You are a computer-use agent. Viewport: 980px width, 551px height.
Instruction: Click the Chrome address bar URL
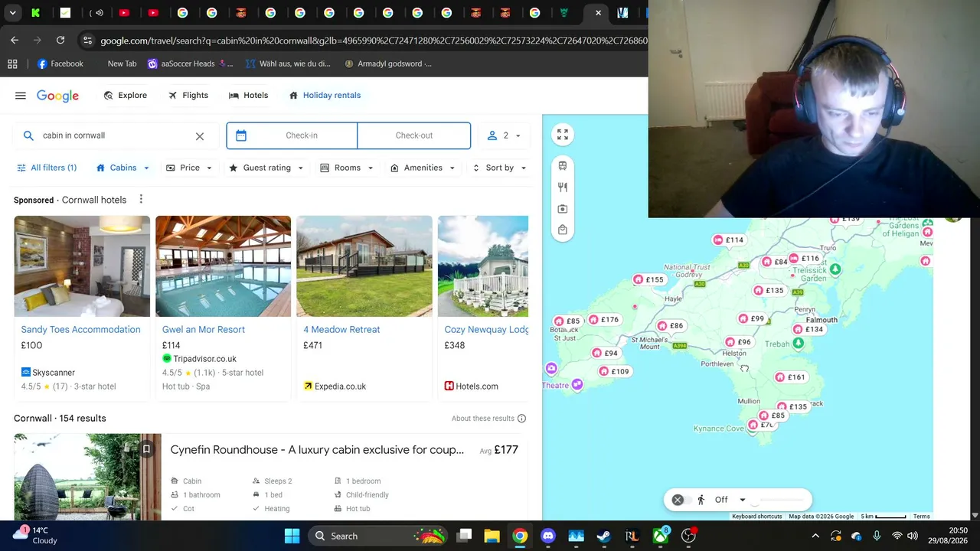[374, 41]
